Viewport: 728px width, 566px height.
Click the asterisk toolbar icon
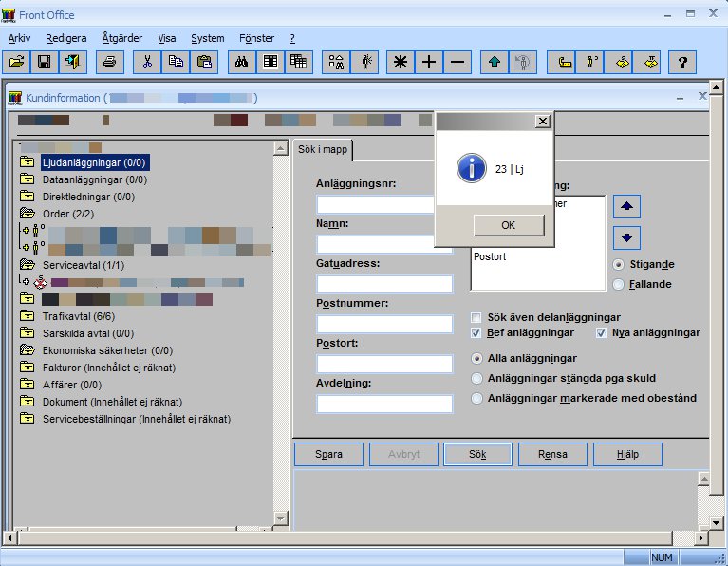click(401, 63)
